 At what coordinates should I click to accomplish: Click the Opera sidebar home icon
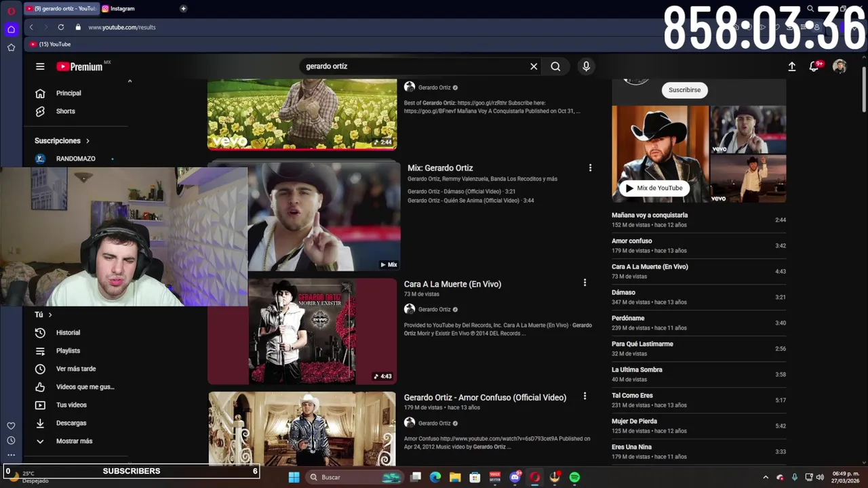11,29
